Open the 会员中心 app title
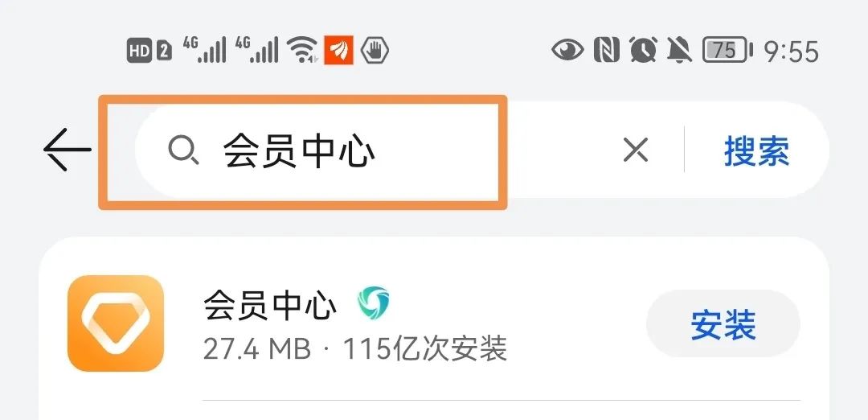 pyautogui.click(x=270, y=305)
